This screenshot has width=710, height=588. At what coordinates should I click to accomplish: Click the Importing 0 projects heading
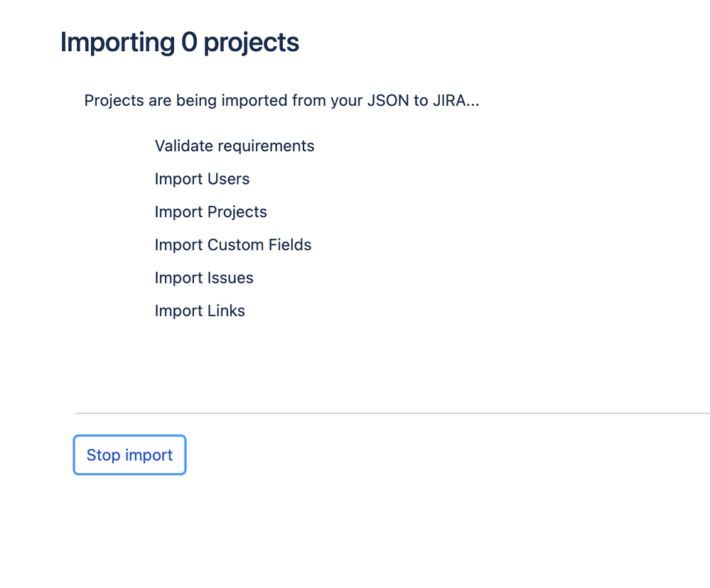[180, 43]
